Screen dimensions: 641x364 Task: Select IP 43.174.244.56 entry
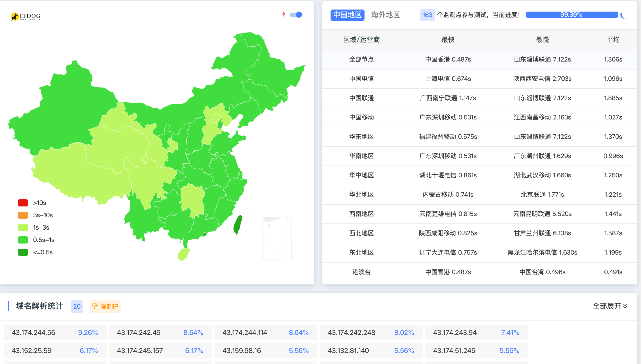(55, 332)
